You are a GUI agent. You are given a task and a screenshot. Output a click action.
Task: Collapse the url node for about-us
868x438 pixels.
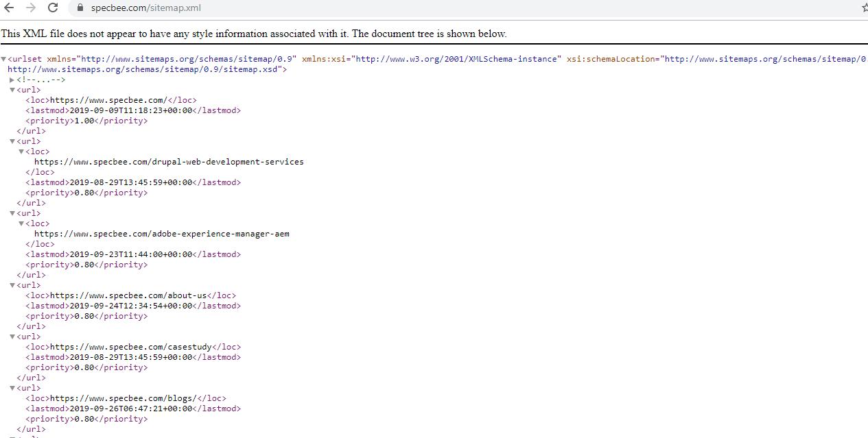12,285
